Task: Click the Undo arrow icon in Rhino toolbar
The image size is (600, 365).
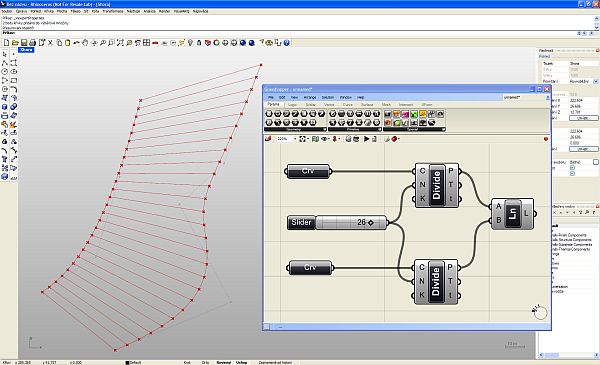Action: [x=76, y=43]
